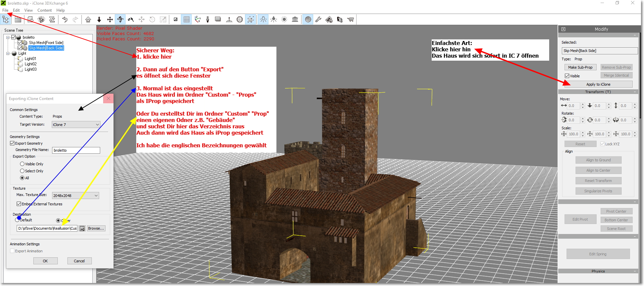Screen dimensions: 644x286
Task: Open the Max. Texture Size dropdown
Action: [x=75, y=196]
